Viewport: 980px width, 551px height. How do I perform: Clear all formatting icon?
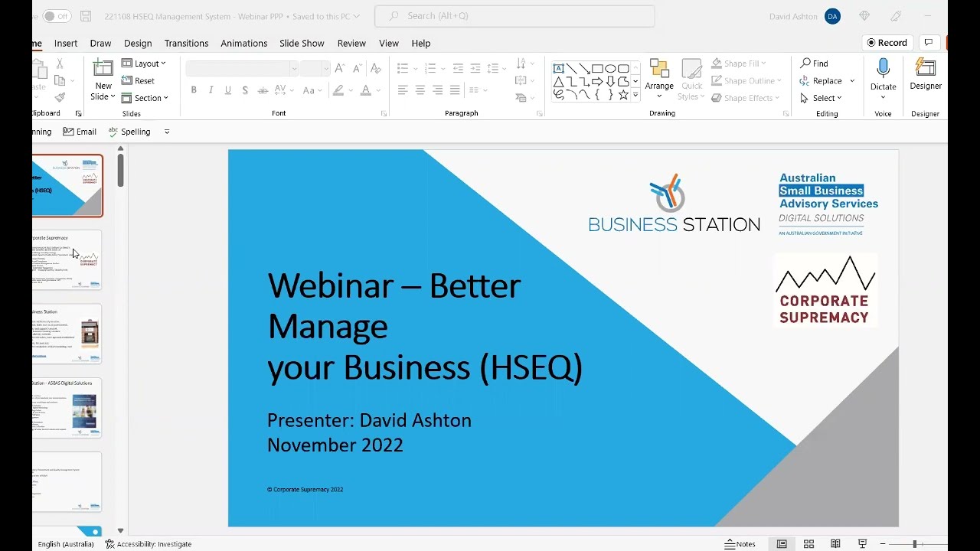pyautogui.click(x=375, y=68)
